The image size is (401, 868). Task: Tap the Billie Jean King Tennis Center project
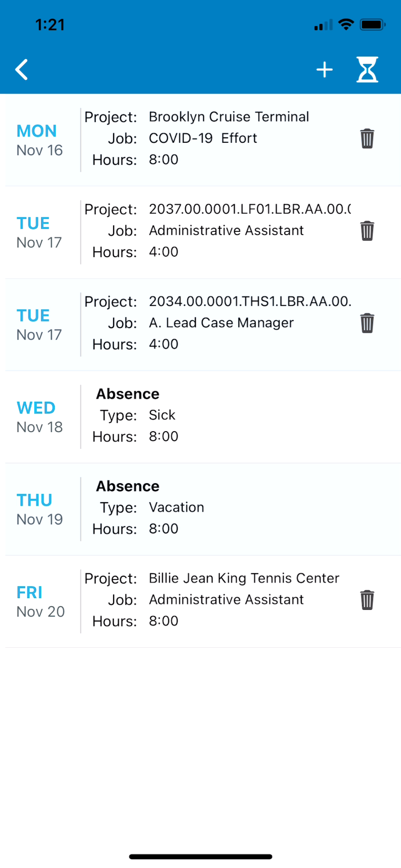[x=244, y=578]
